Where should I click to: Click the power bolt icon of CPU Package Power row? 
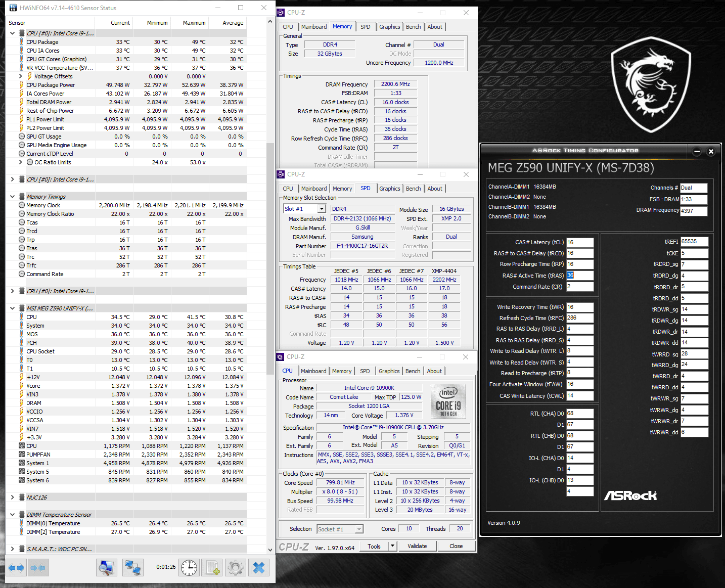[x=22, y=85]
